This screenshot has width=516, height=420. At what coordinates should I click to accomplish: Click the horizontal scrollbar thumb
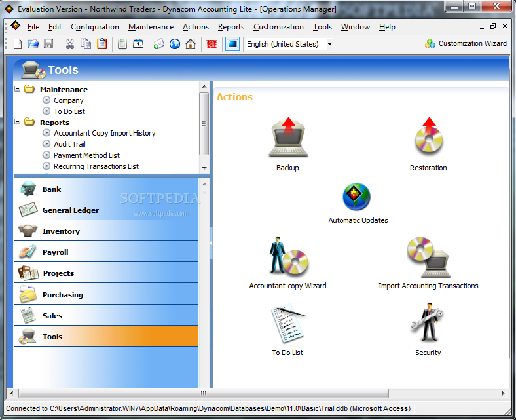(204, 393)
